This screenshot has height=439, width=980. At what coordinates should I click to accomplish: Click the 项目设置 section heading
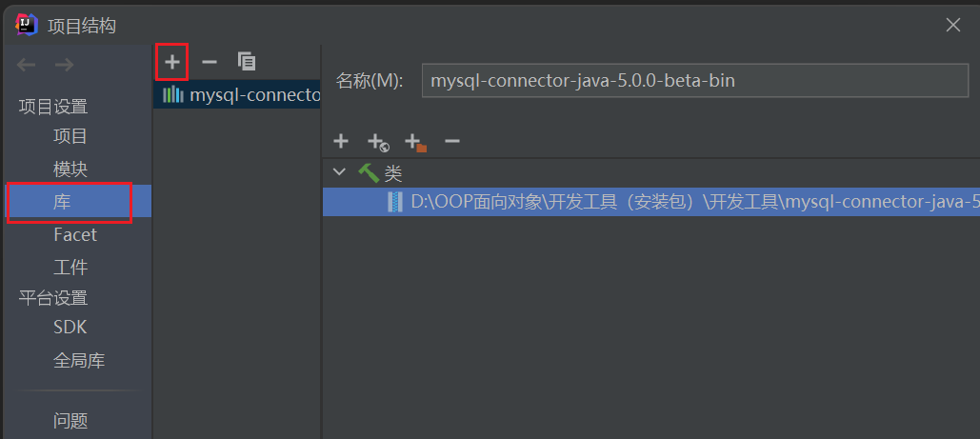[x=53, y=107]
